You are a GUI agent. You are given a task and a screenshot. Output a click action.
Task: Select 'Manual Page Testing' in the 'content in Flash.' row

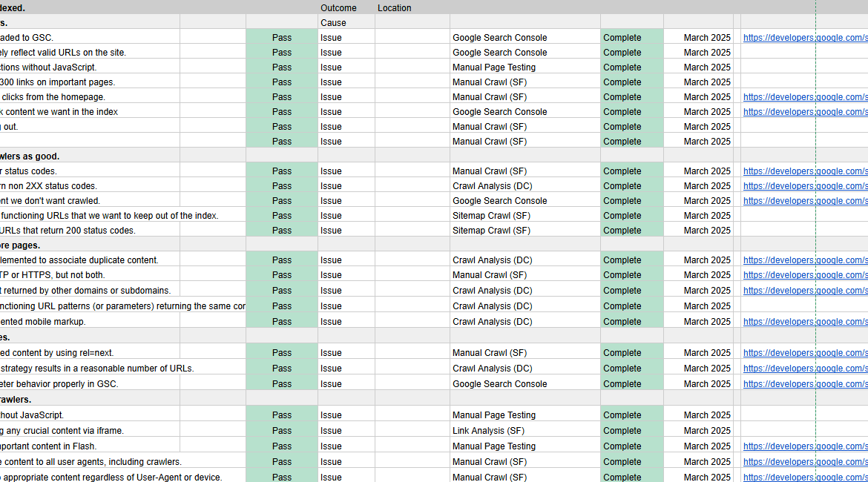coord(525,446)
